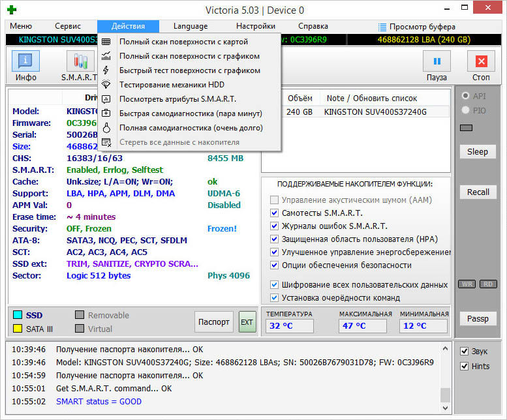This screenshot has width=507, height=420.
Task: Toggle the Hints checkbox
Action: 464,367
